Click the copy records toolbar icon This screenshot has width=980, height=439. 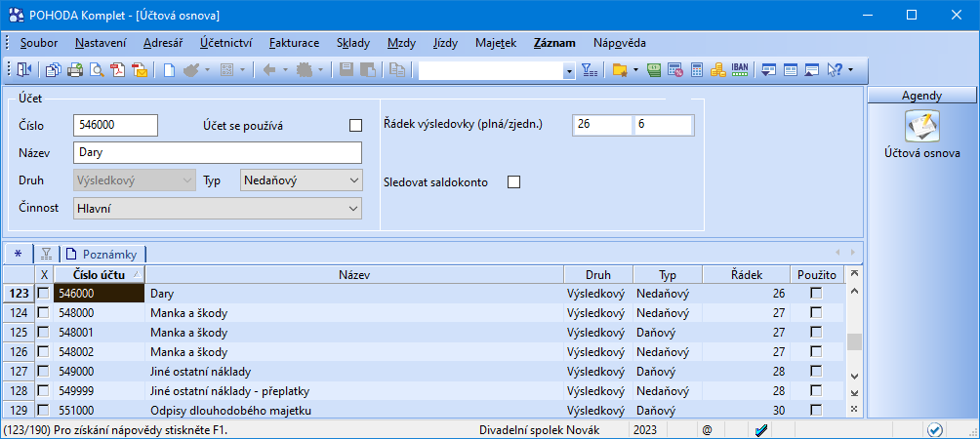[54, 70]
